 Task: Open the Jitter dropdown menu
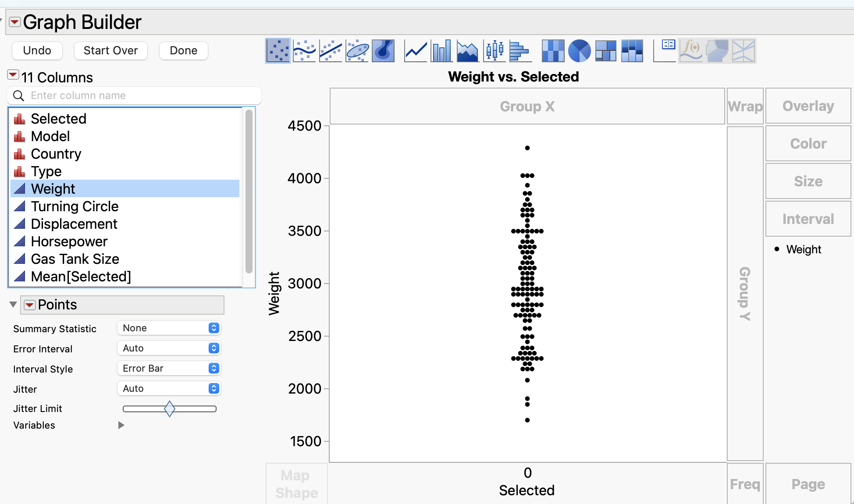[x=169, y=388]
